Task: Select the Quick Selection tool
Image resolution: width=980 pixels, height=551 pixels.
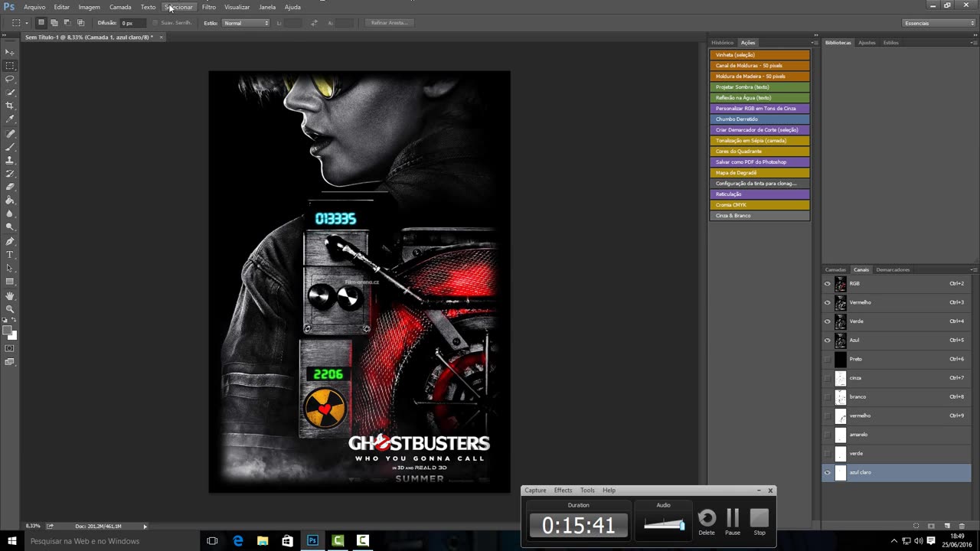Action: click(x=10, y=93)
